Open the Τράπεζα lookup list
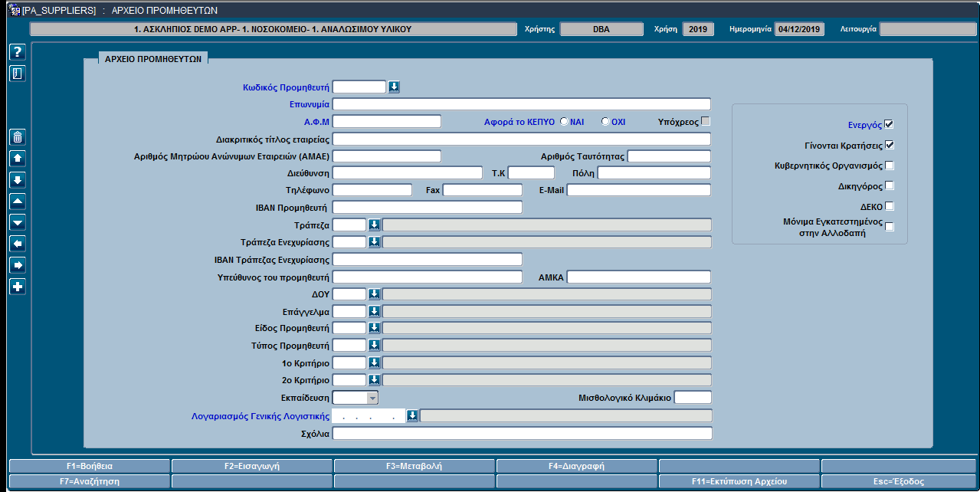Screen dimensions: 980x492 pyautogui.click(x=374, y=225)
